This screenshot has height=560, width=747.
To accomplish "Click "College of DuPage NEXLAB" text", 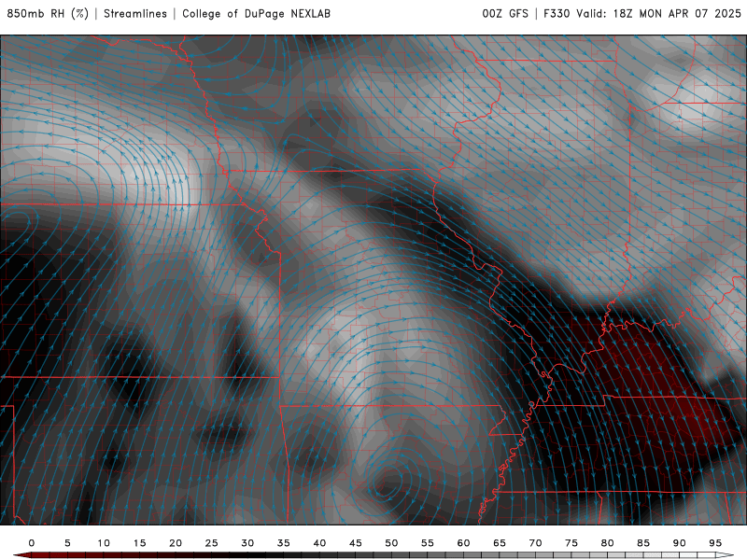I will (x=256, y=13).
